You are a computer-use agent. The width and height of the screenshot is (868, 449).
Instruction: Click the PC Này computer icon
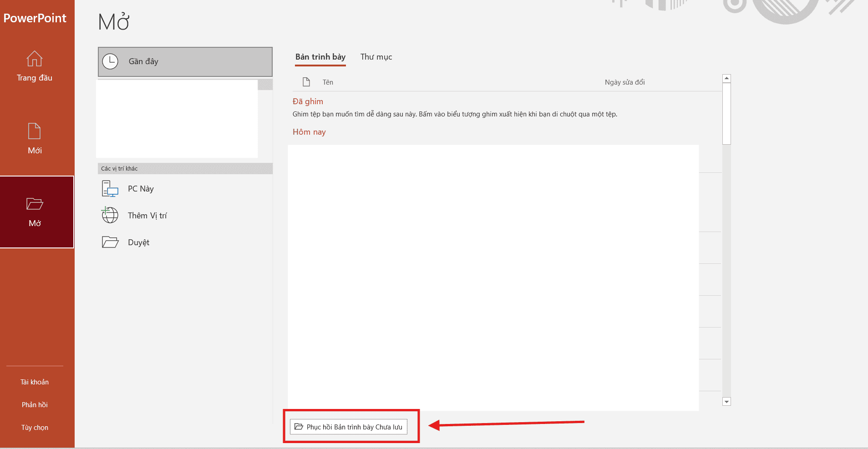pos(110,189)
